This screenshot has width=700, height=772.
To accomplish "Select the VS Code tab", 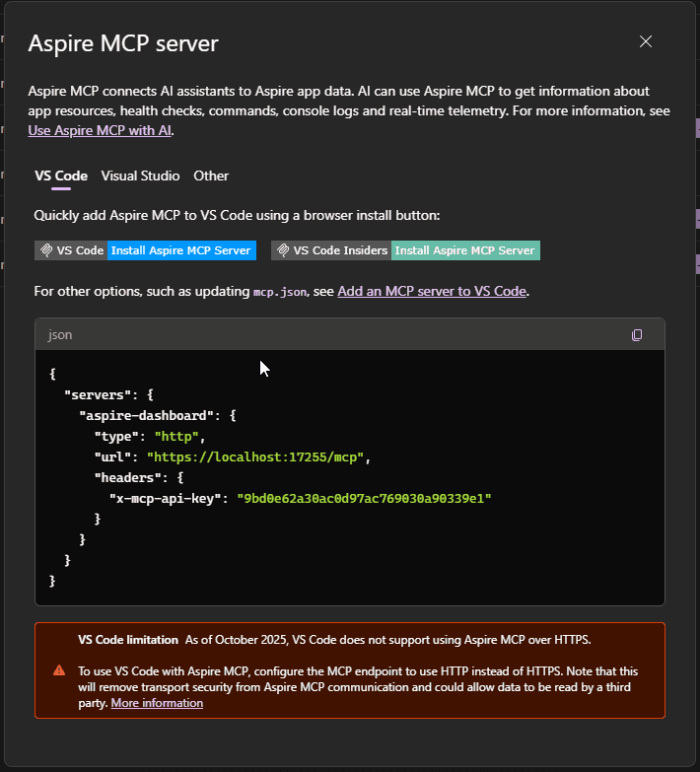I will pos(61,175).
